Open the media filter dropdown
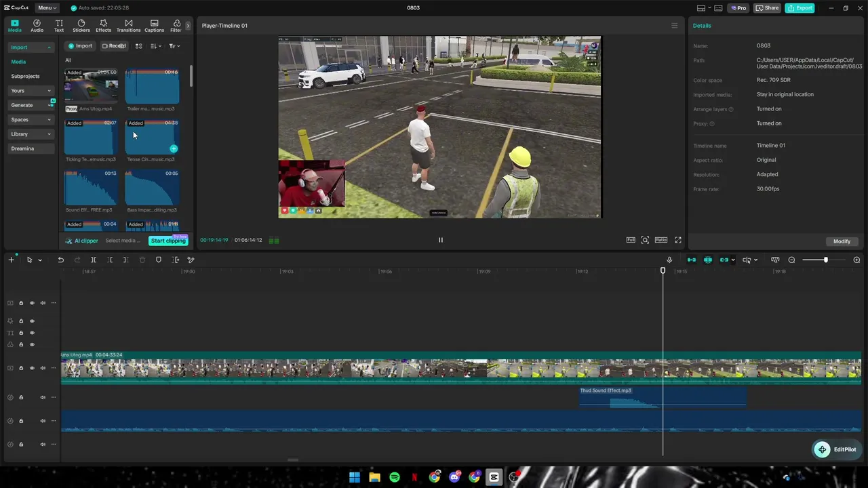Screen dimensions: 868x488 pyautogui.click(x=174, y=46)
